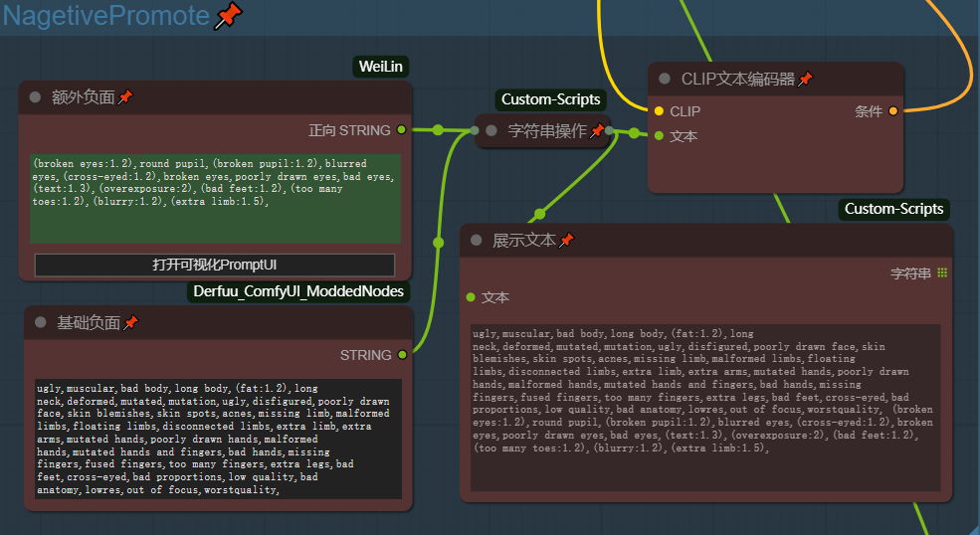Viewport: 980px width, 535px height.
Task: Click the WeiLin badge label
Action: pos(382,67)
